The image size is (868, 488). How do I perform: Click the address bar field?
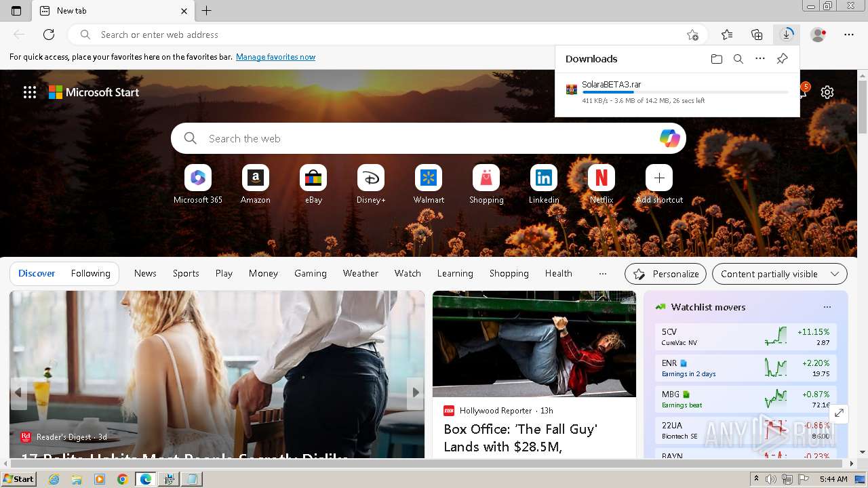tap(387, 35)
